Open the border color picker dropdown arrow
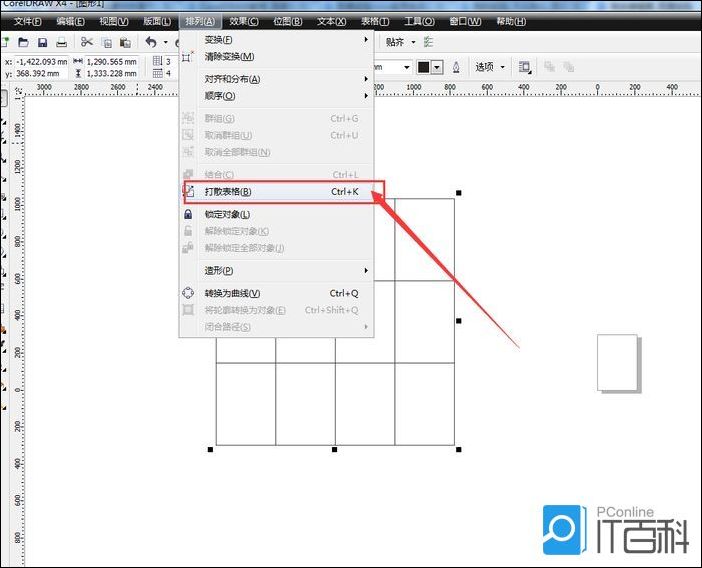 [x=437, y=68]
